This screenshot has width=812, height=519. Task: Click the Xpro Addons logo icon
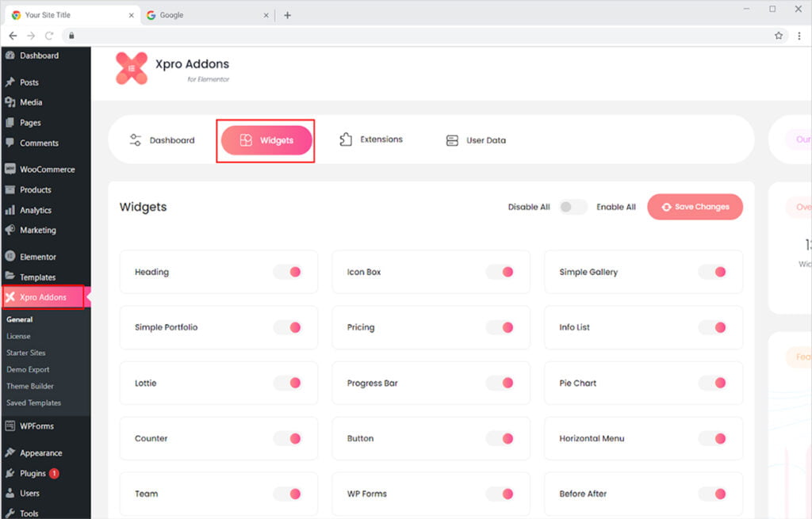point(132,69)
